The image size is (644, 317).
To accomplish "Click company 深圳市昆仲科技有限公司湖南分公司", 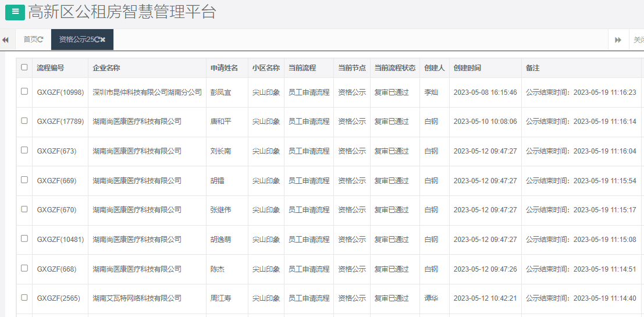I will 147,92.
